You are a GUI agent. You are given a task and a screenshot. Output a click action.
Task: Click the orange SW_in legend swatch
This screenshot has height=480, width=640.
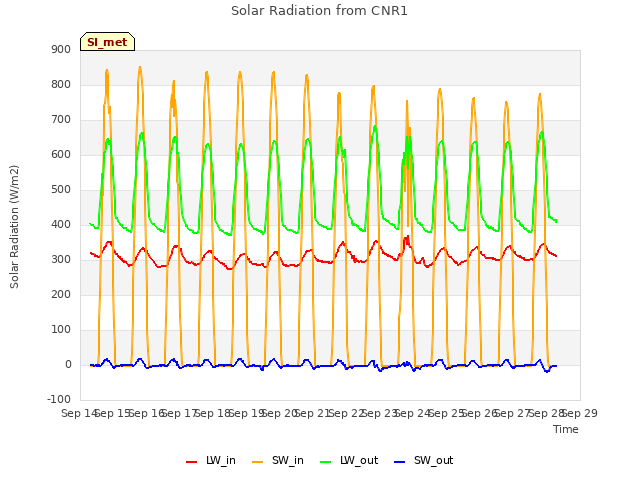[258, 462]
